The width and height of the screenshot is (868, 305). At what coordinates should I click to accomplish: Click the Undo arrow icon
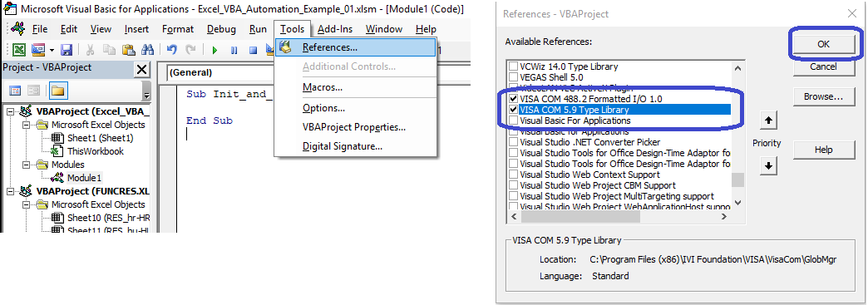click(x=171, y=50)
